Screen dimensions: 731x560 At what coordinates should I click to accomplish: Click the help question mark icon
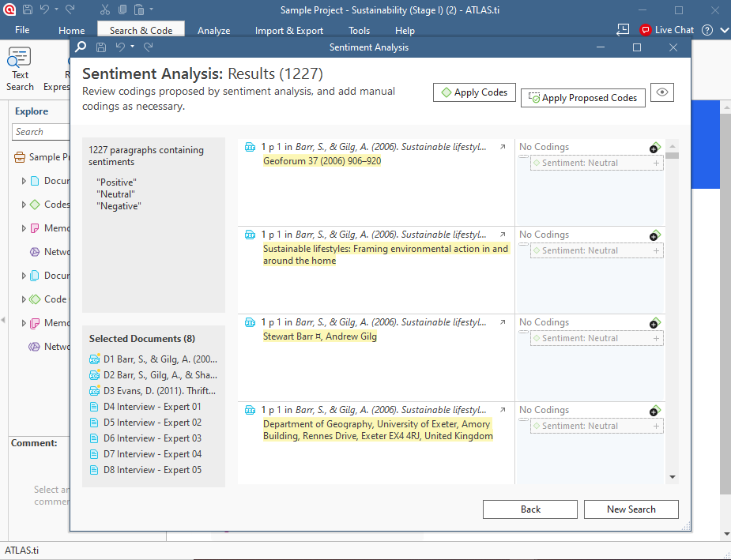pos(707,30)
